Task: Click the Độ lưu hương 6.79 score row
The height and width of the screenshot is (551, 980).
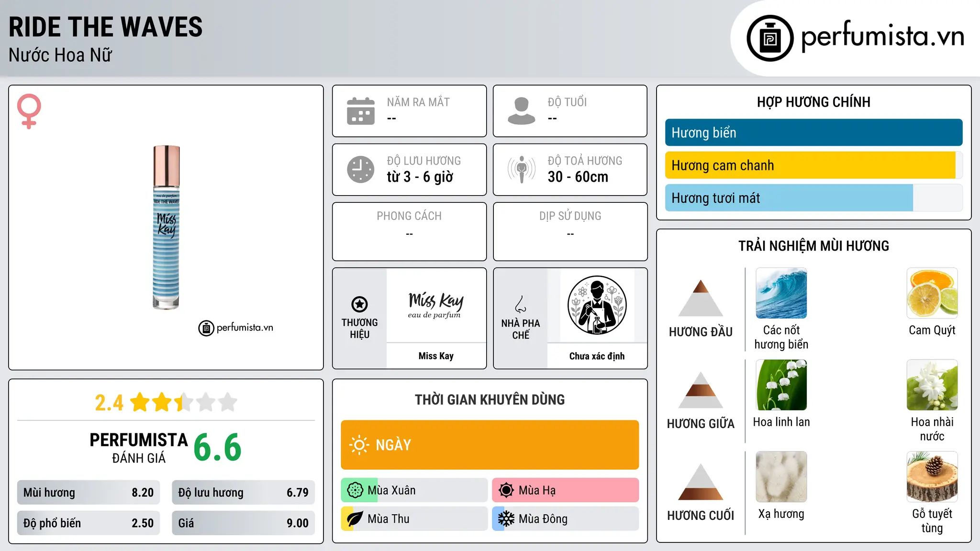Action: point(244,493)
